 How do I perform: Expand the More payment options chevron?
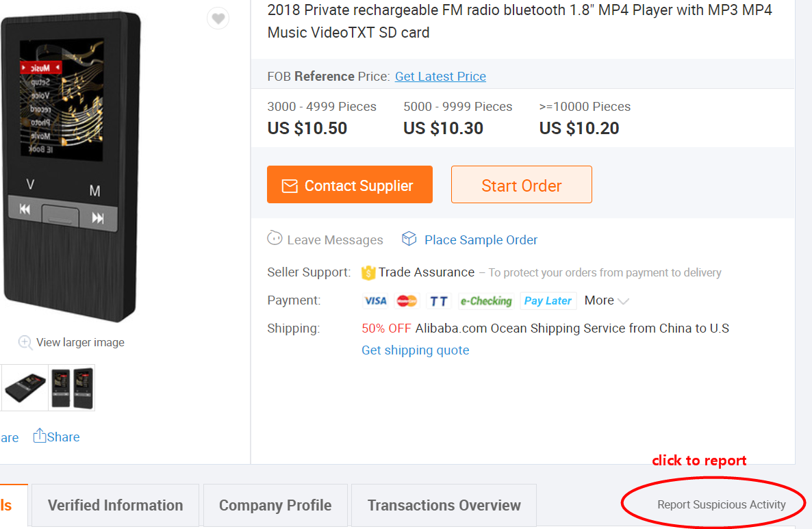(623, 301)
